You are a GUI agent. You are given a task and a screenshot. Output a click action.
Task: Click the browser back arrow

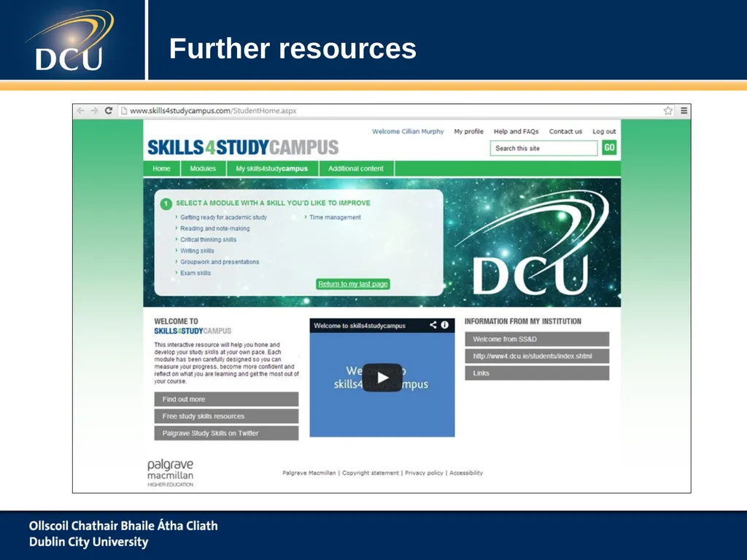[x=80, y=111]
